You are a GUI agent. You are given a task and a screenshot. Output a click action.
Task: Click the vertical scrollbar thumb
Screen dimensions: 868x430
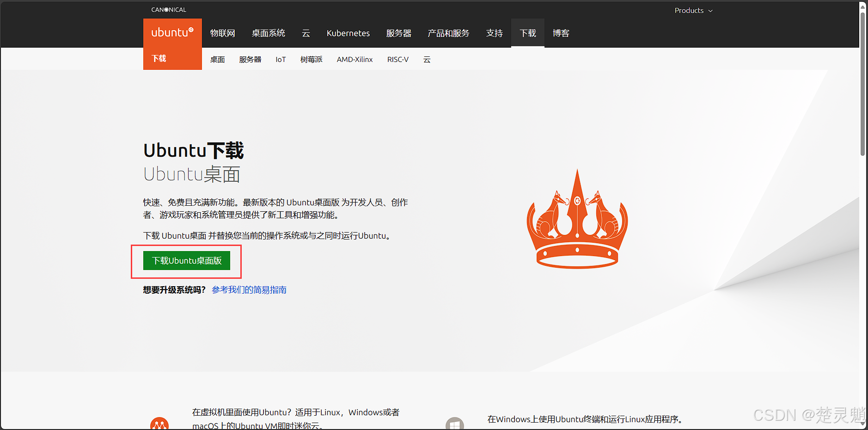point(862,83)
